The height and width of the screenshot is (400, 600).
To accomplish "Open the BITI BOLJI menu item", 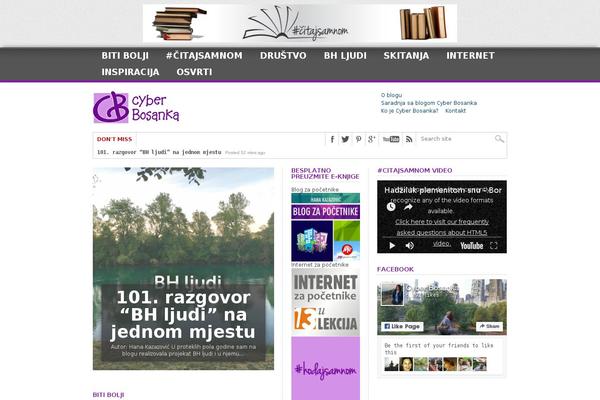I will click(x=125, y=56).
